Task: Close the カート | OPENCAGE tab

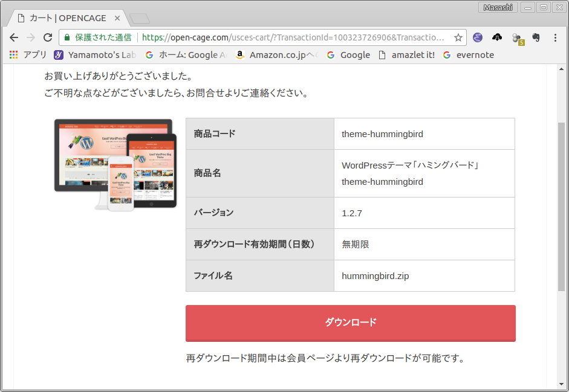Action: coord(117,18)
